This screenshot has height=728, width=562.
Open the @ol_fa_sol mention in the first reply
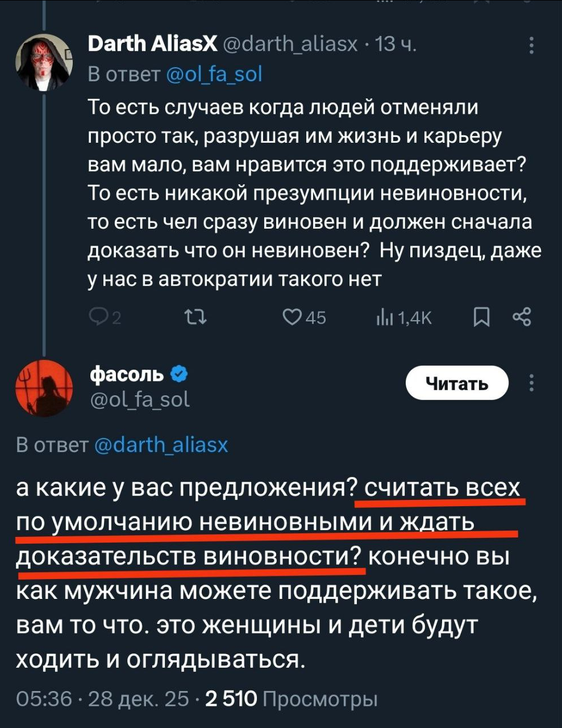pyautogui.click(x=215, y=75)
